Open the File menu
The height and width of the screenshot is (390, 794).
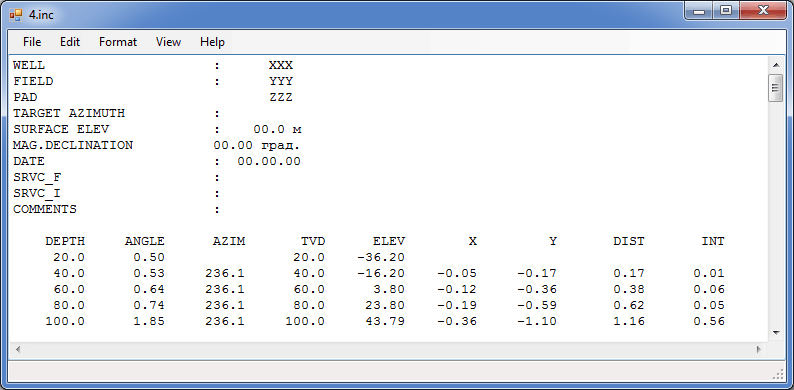(32, 42)
